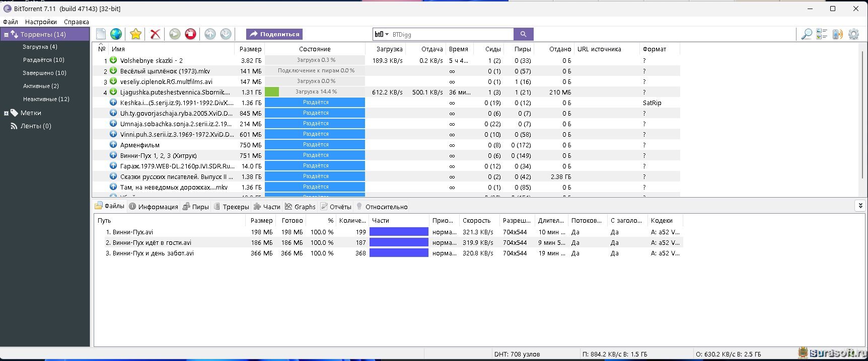Screen dimensions: 868x361
Task: Sort torrents by the Имя column header
Action: (171, 49)
